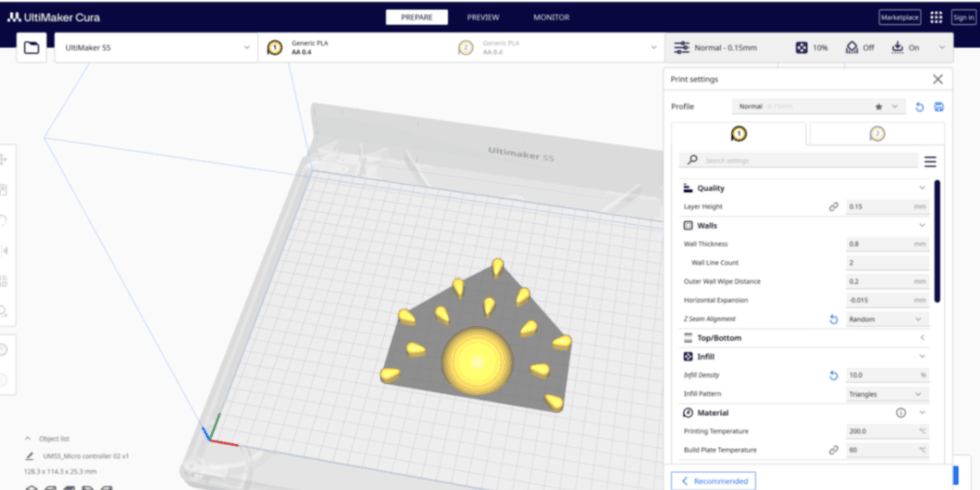Click the Layer Height value field

click(887, 207)
